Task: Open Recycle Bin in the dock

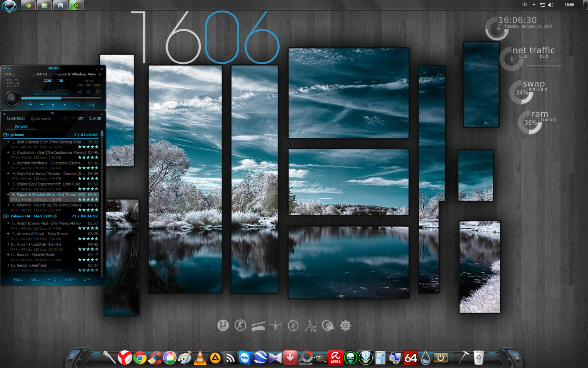Action: click(478, 358)
